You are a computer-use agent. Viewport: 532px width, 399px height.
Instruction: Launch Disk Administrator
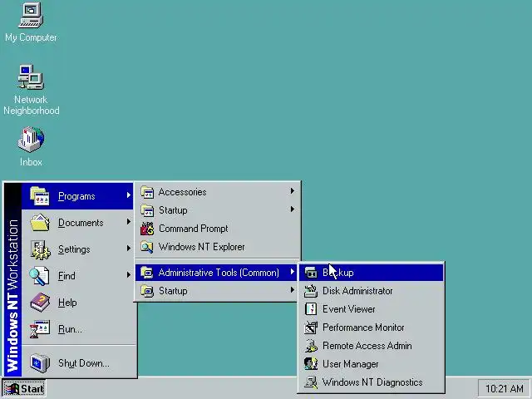pos(372,291)
